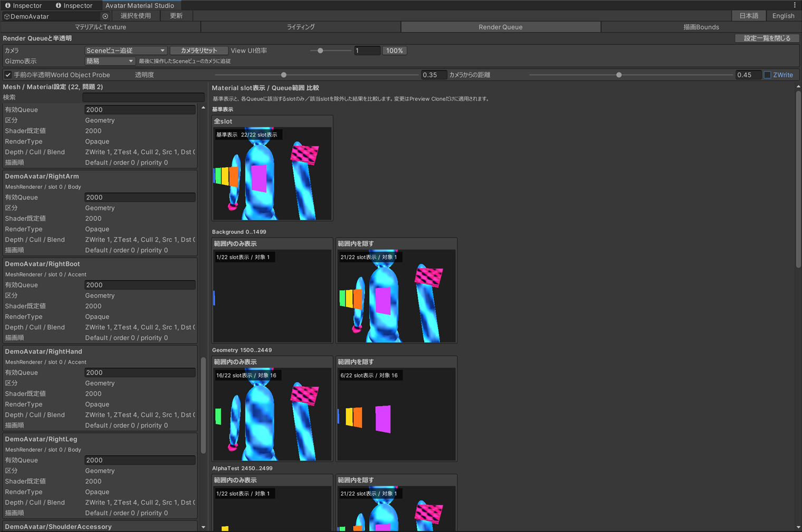Click the scroll-up arrow of the preview panel
802x532 pixels.
pyautogui.click(x=798, y=87)
